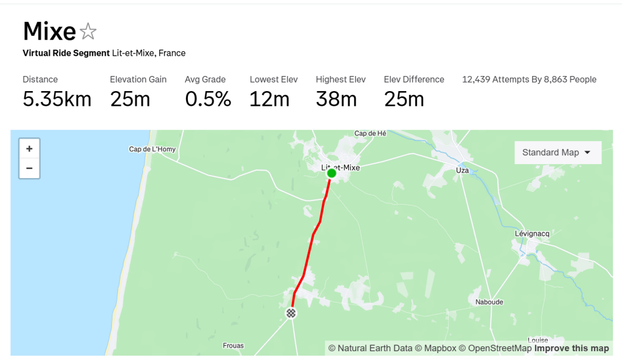Click the Lit-et-Mixe, France location text
Image resolution: width=622 pixels, height=364 pixels.
pyautogui.click(x=148, y=53)
